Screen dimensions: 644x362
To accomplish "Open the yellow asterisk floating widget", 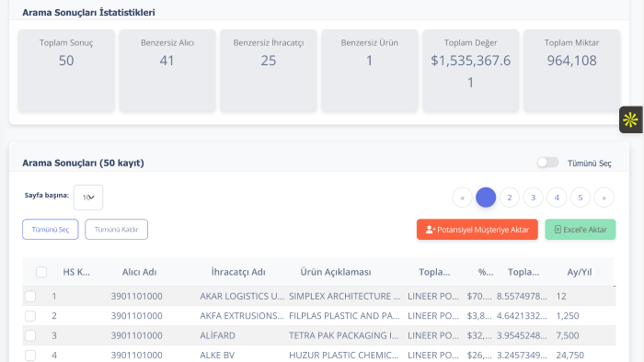I will coord(631,119).
